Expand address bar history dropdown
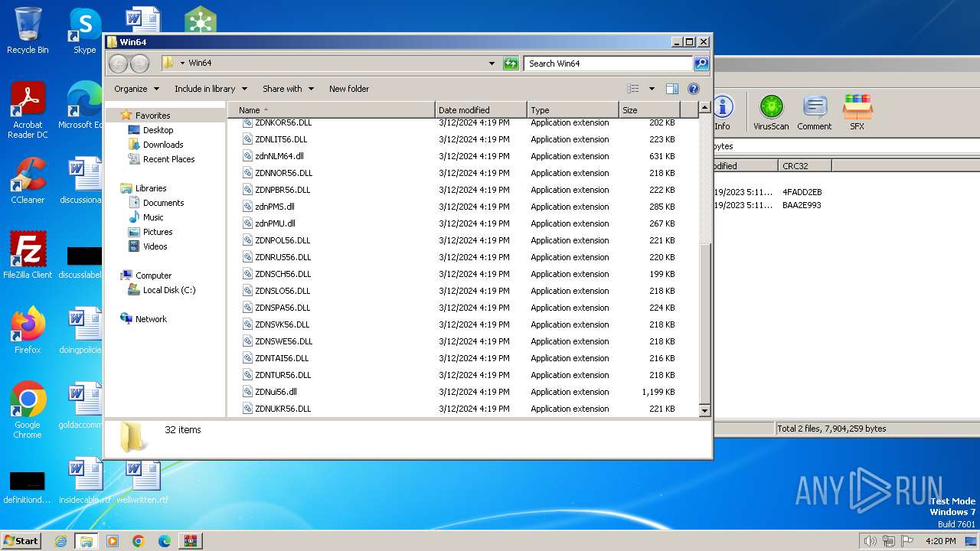 tap(492, 64)
